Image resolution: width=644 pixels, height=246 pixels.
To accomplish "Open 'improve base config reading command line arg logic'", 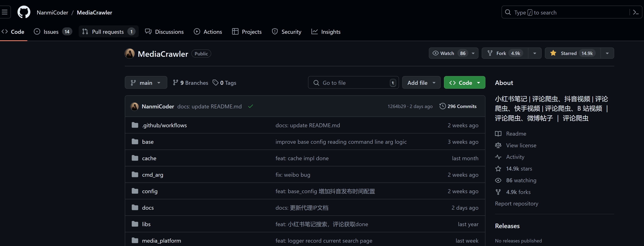I will pos(341,142).
